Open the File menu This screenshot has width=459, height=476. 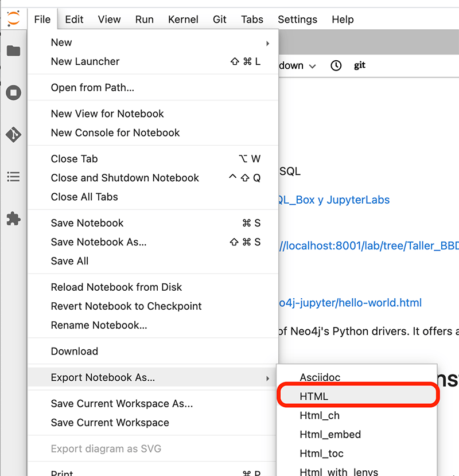click(42, 19)
